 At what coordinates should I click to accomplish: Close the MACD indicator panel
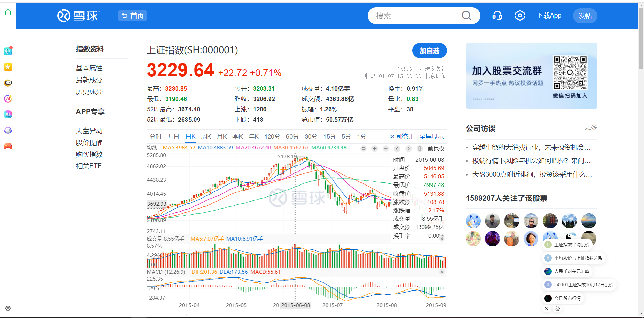tap(442, 272)
